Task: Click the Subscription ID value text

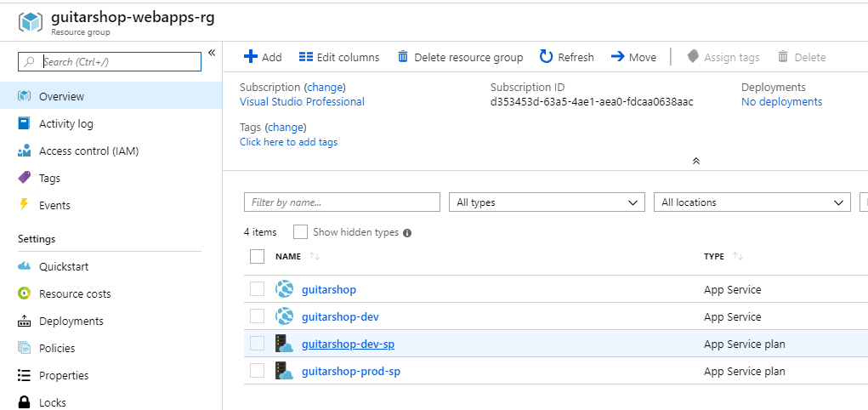Action: (592, 101)
